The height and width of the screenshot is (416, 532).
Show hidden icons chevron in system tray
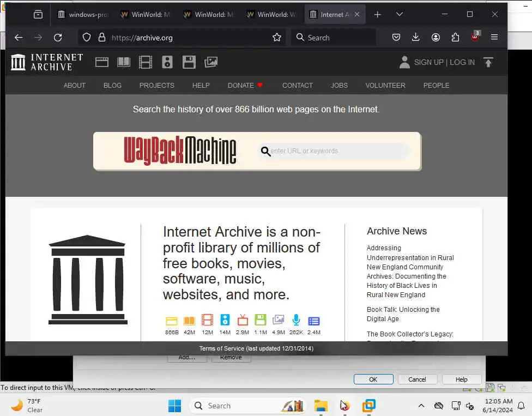[x=421, y=406]
